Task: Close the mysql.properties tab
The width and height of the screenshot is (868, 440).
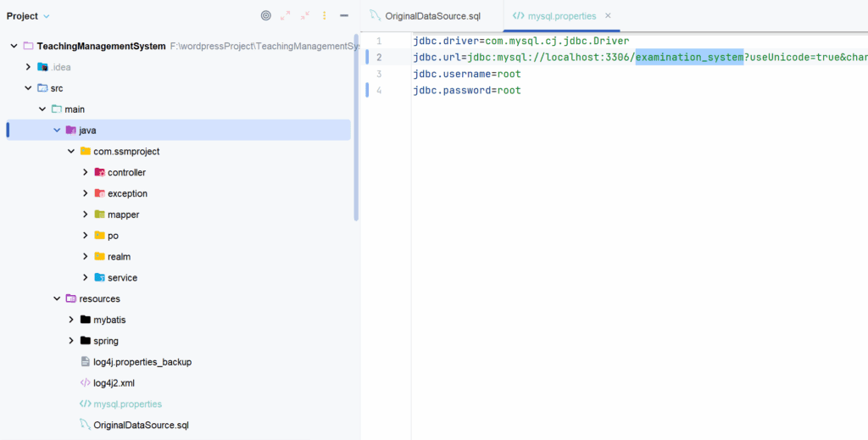Action: point(608,16)
